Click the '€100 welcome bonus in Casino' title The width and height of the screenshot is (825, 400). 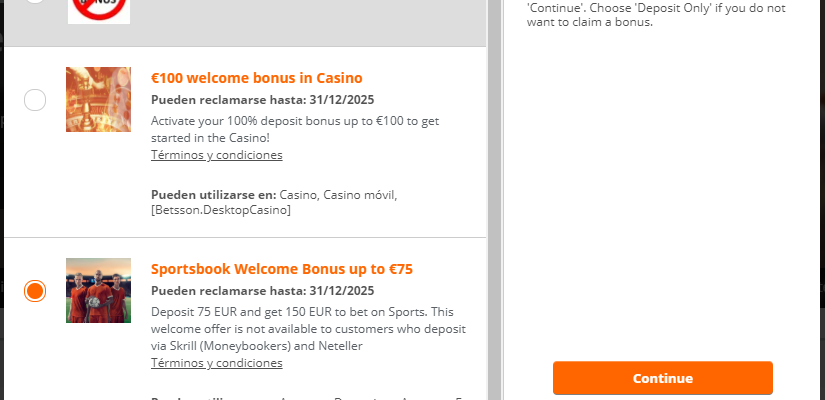tap(256, 78)
